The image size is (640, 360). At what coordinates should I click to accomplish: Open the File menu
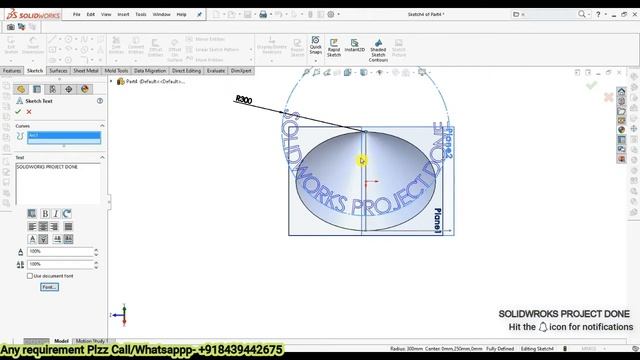coord(76,14)
